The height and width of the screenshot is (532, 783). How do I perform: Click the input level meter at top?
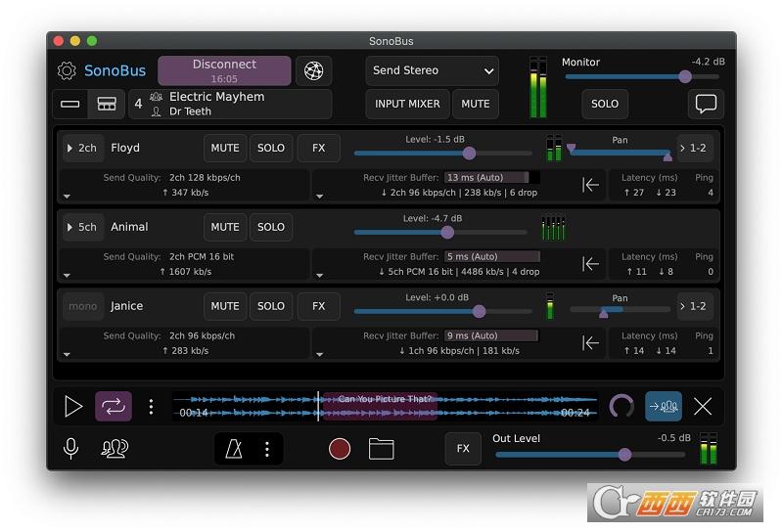coord(538,87)
